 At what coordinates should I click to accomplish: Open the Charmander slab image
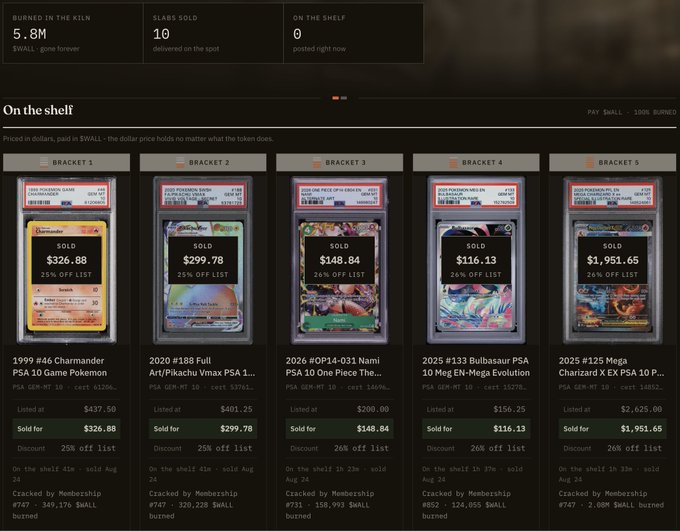(x=66, y=259)
